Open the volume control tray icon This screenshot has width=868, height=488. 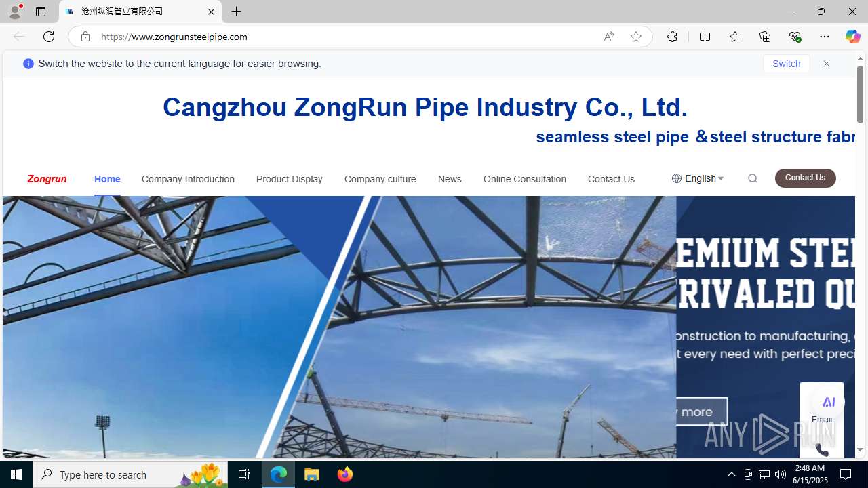click(x=781, y=474)
